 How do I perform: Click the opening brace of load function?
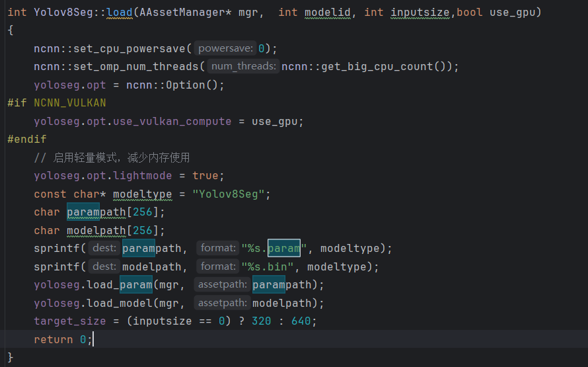click(x=11, y=30)
